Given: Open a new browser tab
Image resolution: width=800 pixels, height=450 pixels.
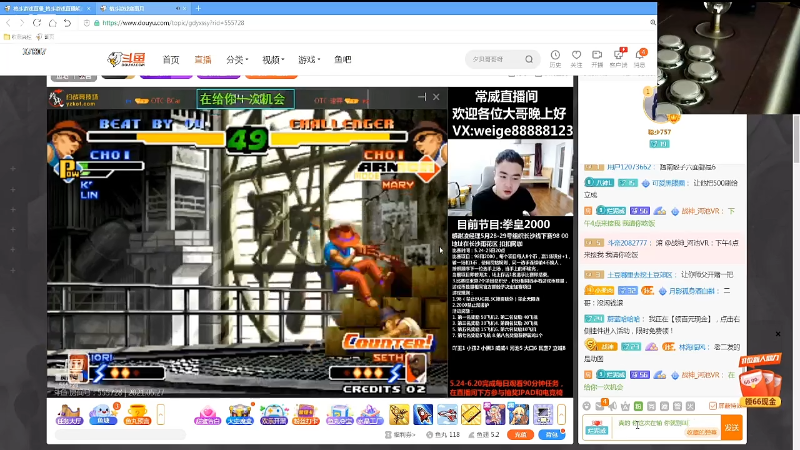Looking at the screenshot, I should pos(198,8).
